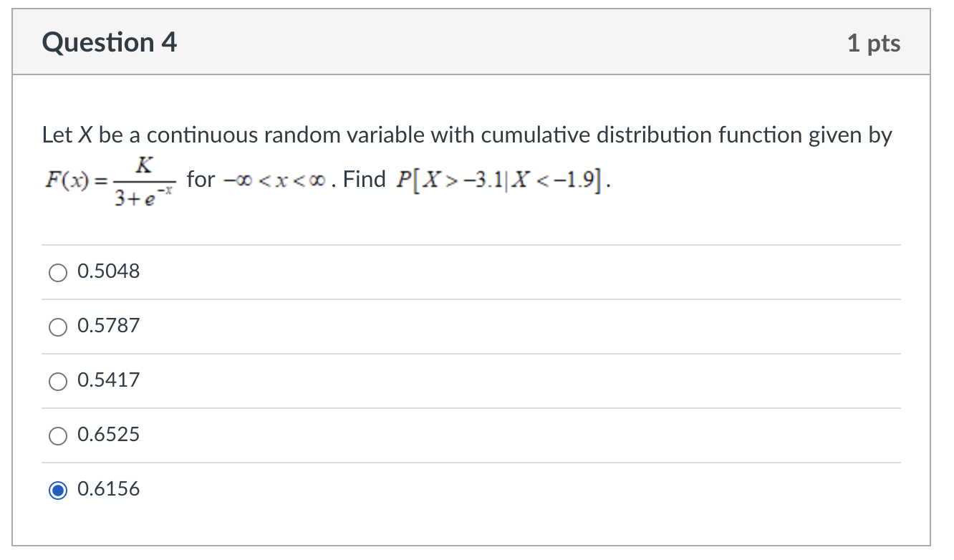This screenshot has height=560, width=954.
Task: Select the 0.5048 radio button
Action: pos(58,272)
